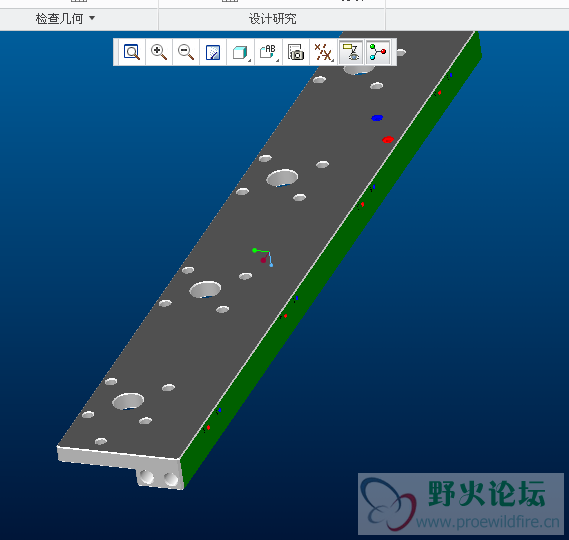Expand the Display Style cube dropdown
The image size is (569, 540).
(241, 52)
